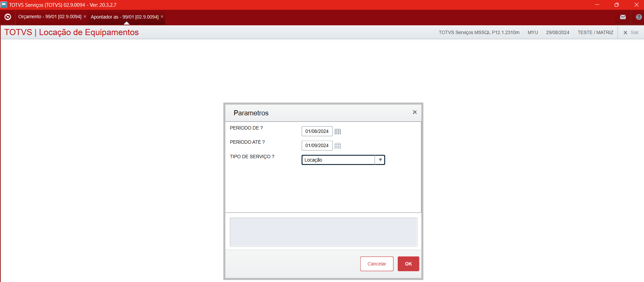Click the PERÍODO DE ? label
Screen dimensions: 644x282
[x=246, y=128]
